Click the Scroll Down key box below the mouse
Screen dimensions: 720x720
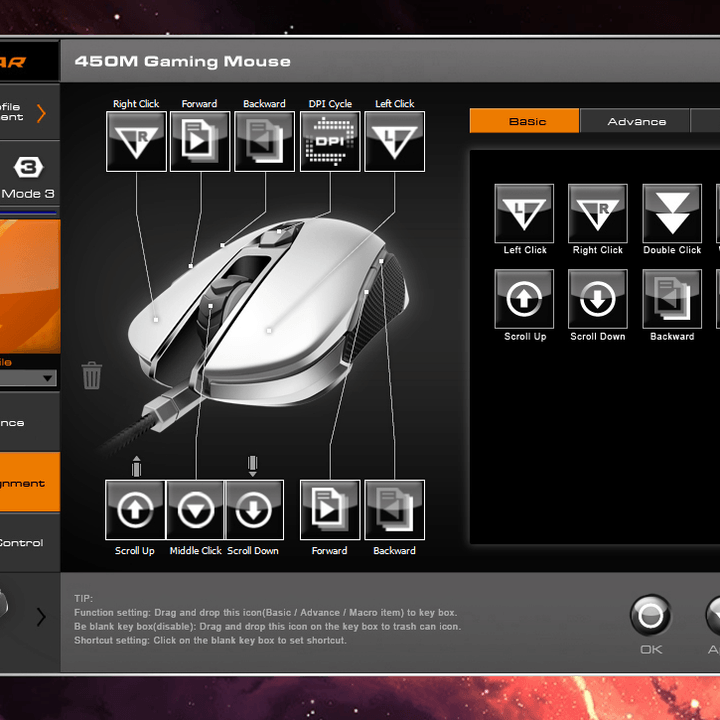coord(254,510)
